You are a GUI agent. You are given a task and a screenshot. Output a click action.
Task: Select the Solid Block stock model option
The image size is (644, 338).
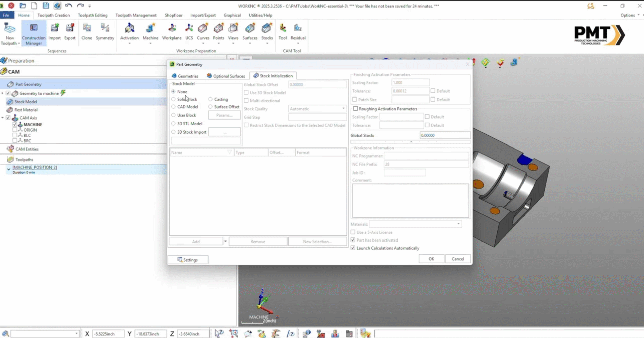coord(173,99)
